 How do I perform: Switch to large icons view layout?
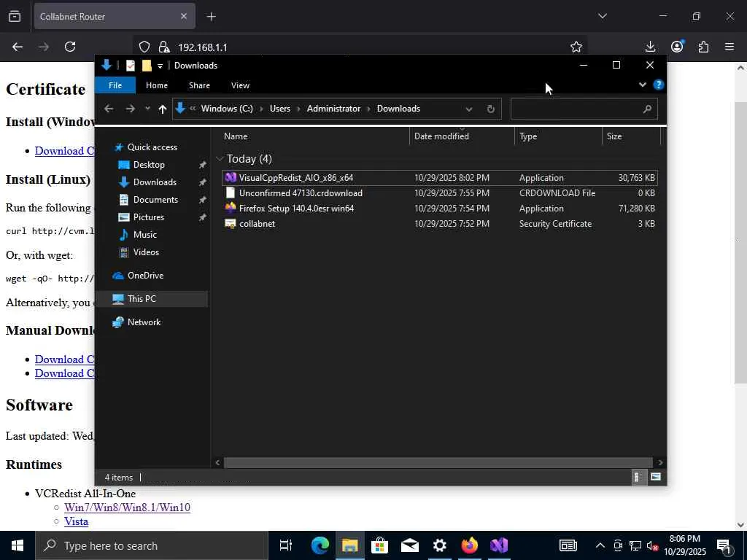pyautogui.click(x=656, y=477)
